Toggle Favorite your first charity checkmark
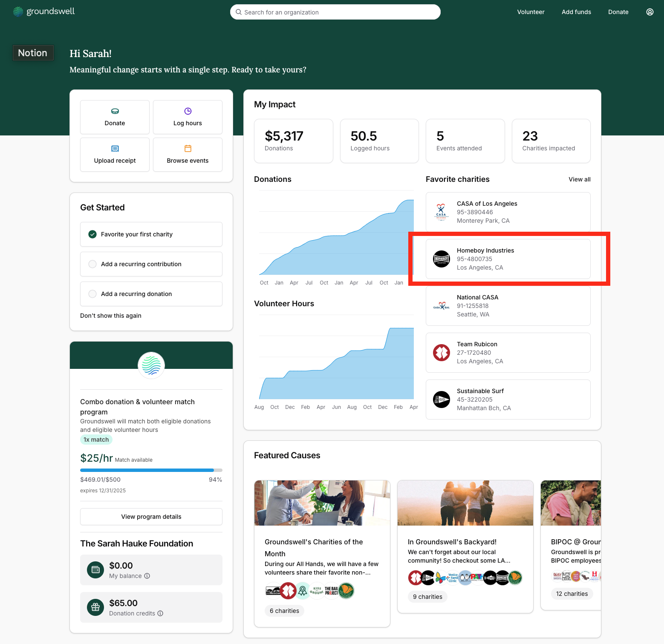664x644 pixels. coord(92,234)
